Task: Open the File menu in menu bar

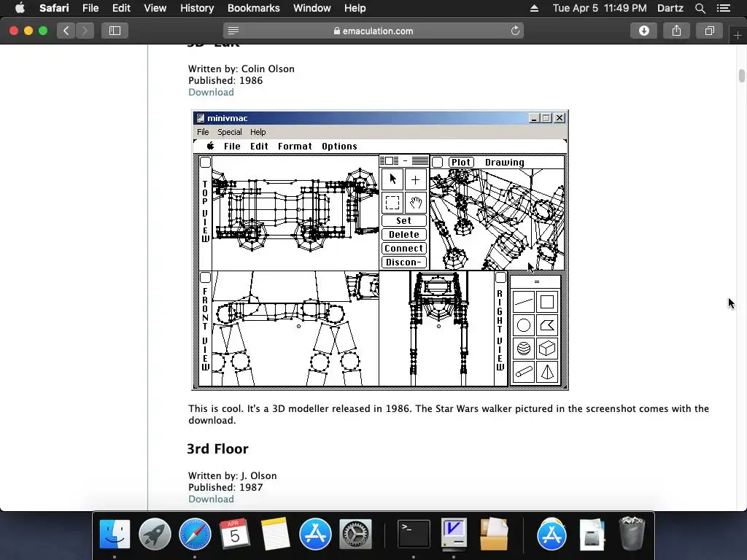Action: click(x=90, y=8)
